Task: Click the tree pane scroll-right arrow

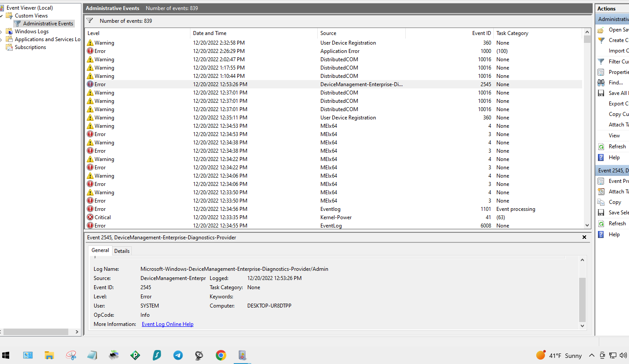Action: (x=77, y=332)
